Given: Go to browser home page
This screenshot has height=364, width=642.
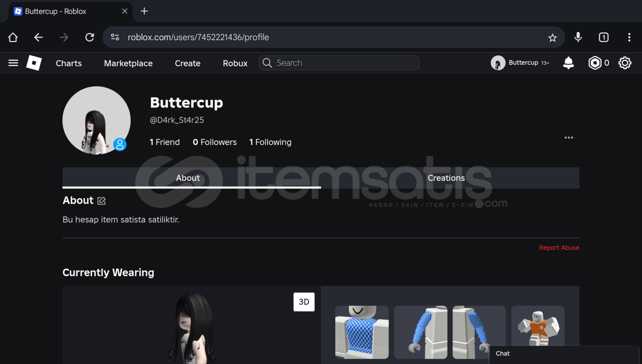Looking at the screenshot, I should pyautogui.click(x=13, y=37).
